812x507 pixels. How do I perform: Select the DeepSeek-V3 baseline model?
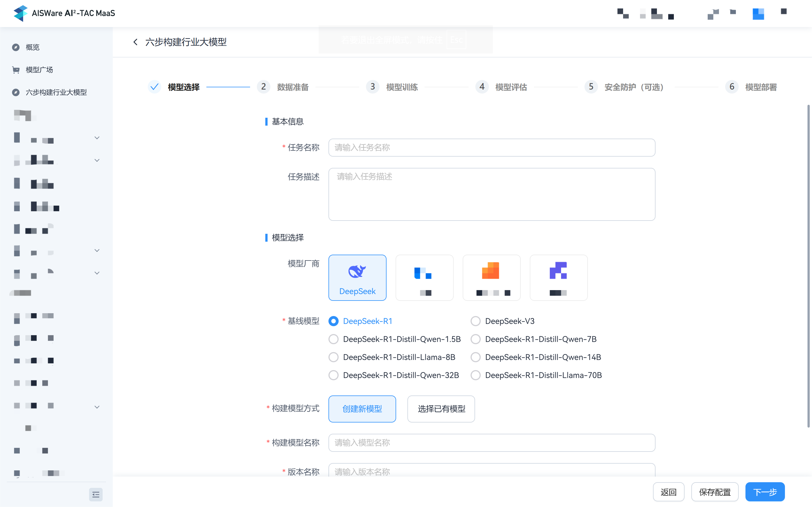(475, 321)
